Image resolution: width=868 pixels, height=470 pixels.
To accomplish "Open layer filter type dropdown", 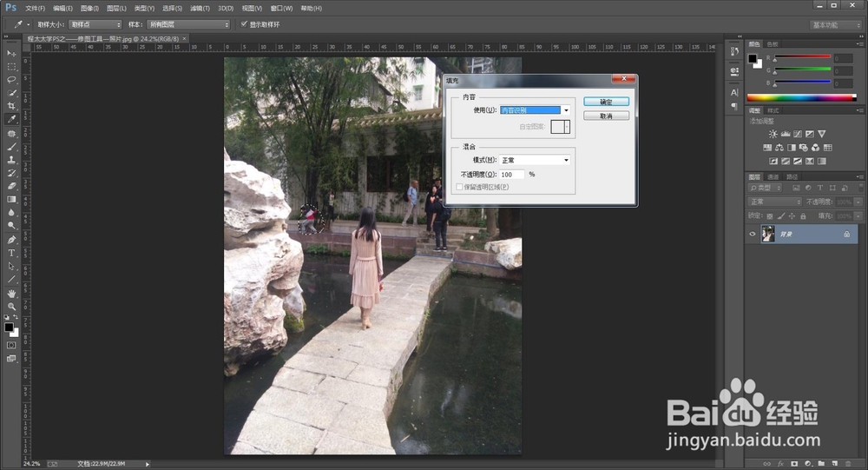I will point(765,188).
